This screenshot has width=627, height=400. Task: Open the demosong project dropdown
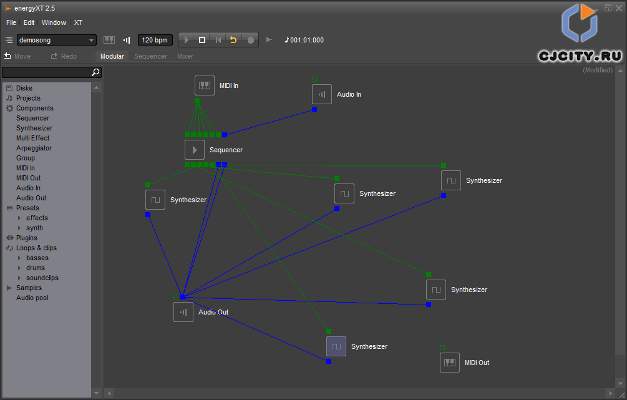point(56,40)
